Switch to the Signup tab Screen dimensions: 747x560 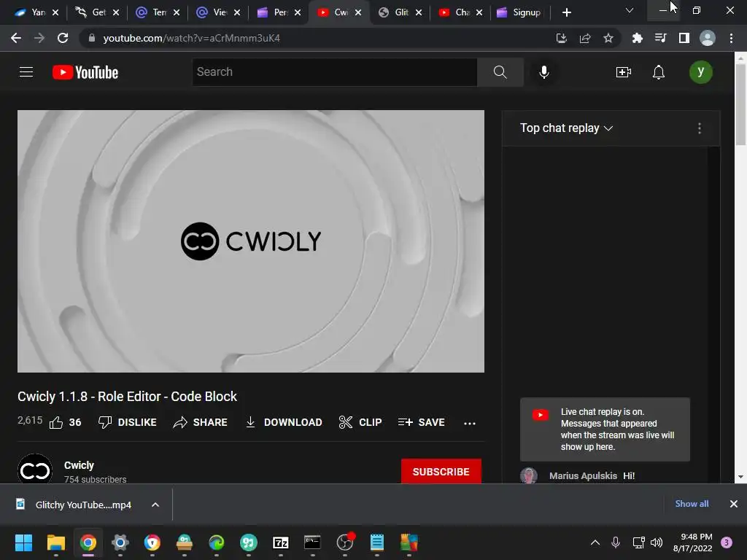click(519, 12)
